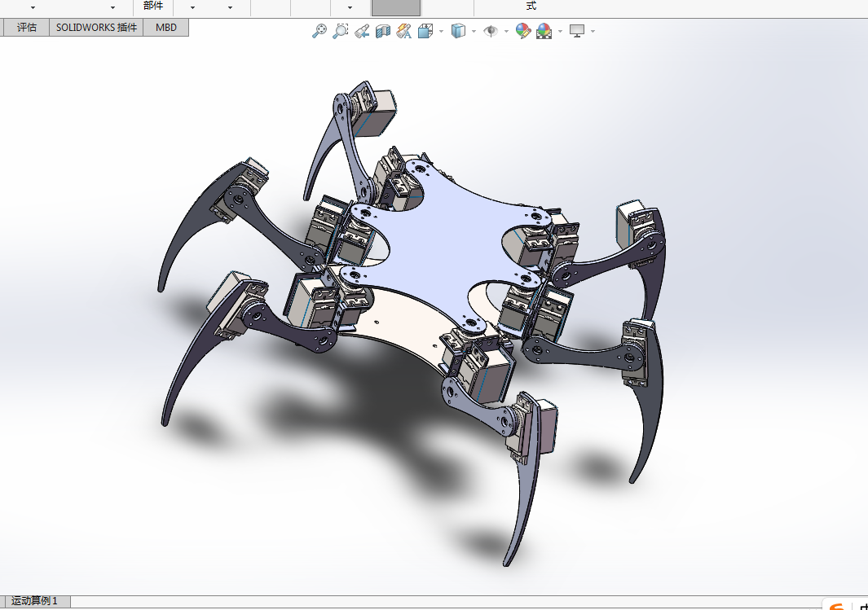The height and width of the screenshot is (610, 868).
Task: Click the Edit Appearance color ball icon
Action: click(x=523, y=31)
